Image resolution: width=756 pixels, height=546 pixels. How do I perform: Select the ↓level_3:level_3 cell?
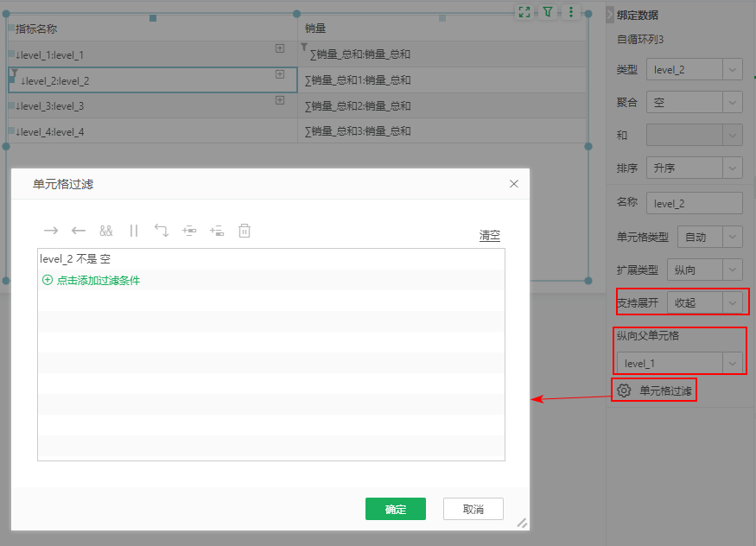(x=153, y=105)
